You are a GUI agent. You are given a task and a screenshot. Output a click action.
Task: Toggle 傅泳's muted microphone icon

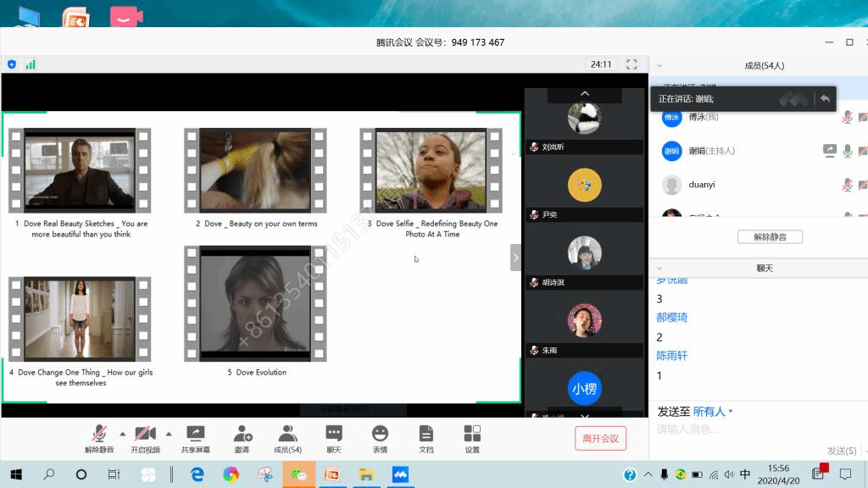pos(847,117)
